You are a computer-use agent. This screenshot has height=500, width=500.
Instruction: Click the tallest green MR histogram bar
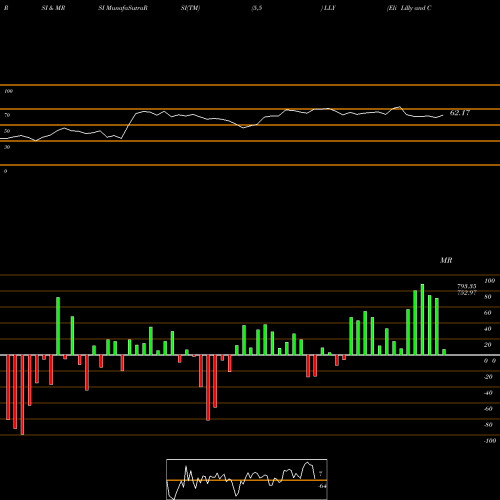[x=422, y=319]
